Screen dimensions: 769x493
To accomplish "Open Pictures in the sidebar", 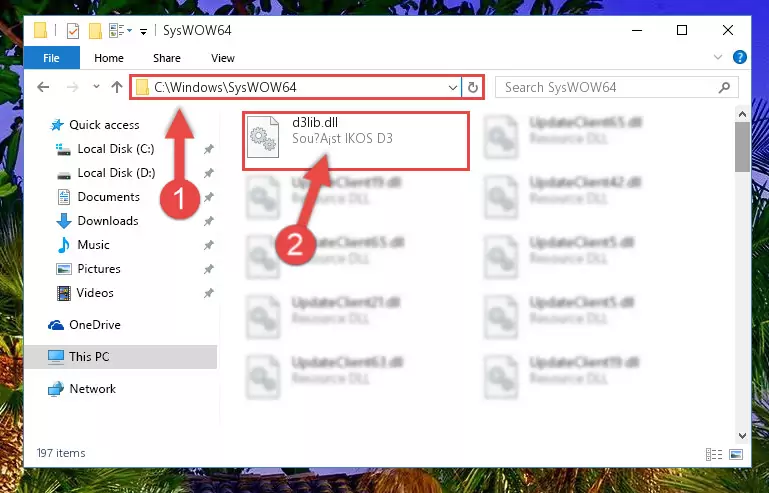I will [99, 269].
